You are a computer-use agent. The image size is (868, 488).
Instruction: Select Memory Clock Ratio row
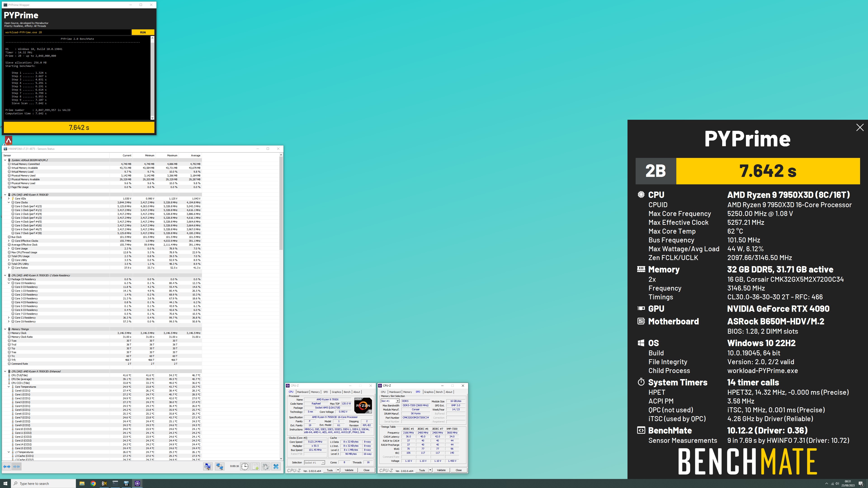click(x=102, y=337)
